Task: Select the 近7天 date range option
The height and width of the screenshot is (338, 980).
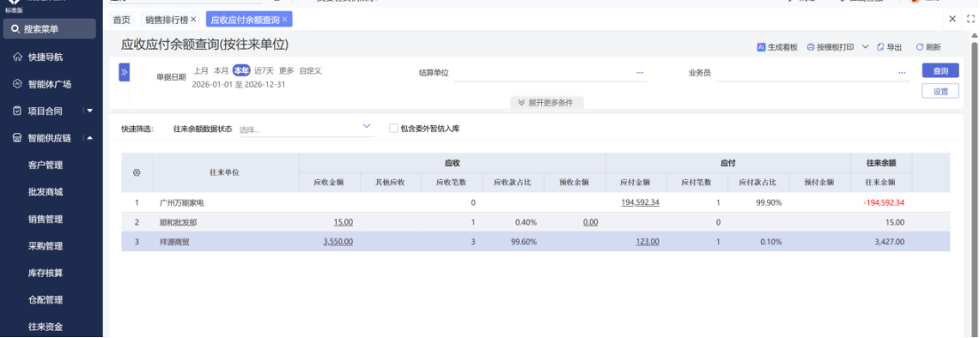Action: [263, 71]
